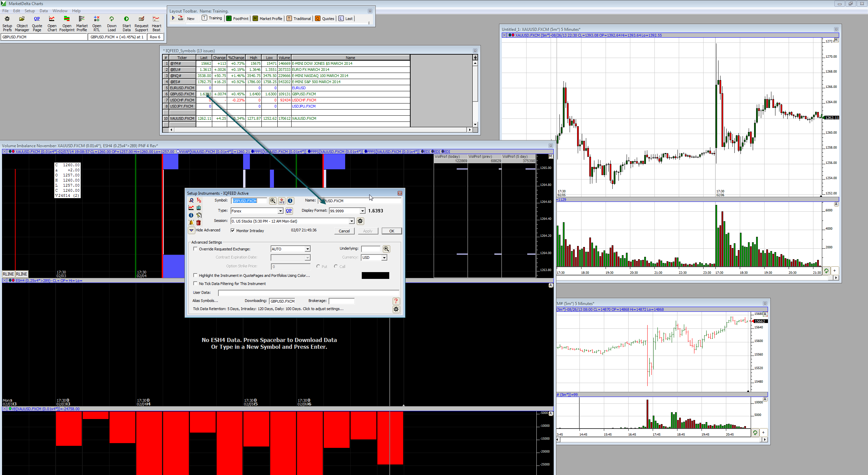Viewport: 868px width, 475px height.
Task: Click the red question mark help icon
Action: [396, 301]
